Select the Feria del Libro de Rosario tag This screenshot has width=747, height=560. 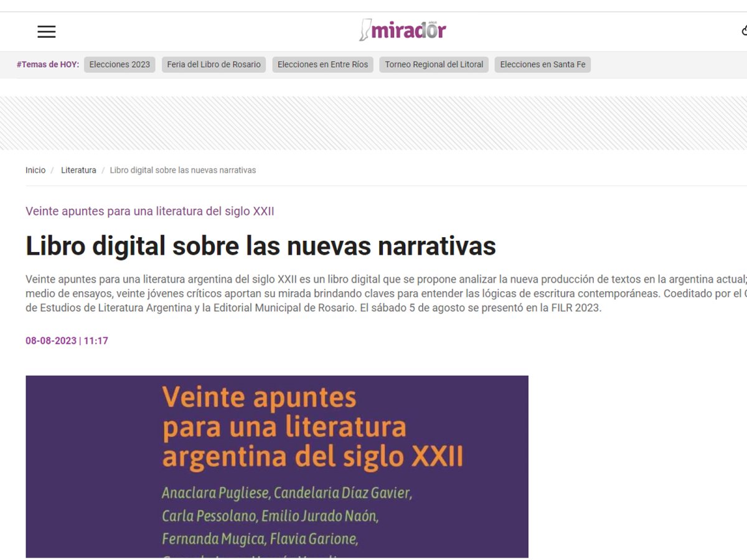pos(214,65)
